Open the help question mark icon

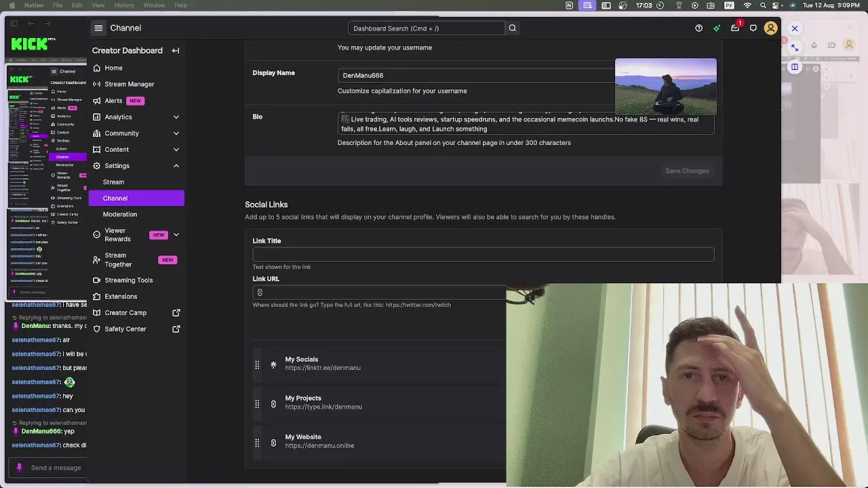698,28
